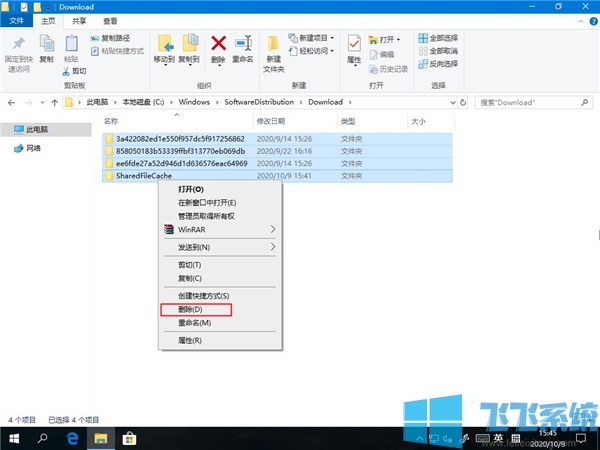
Task: Open Microsoft Store from taskbar
Action: click(x=129, y=439)
